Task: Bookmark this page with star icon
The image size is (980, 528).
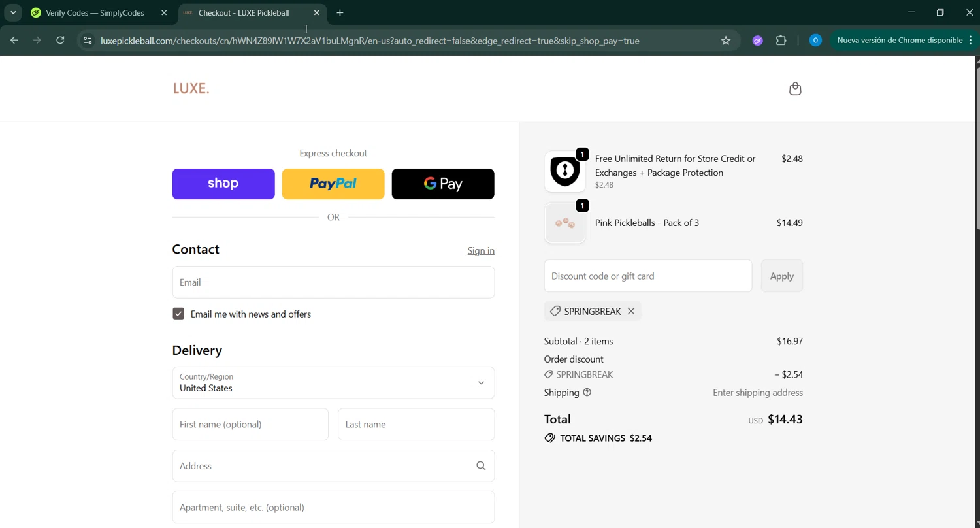Action: click(726, 41)
